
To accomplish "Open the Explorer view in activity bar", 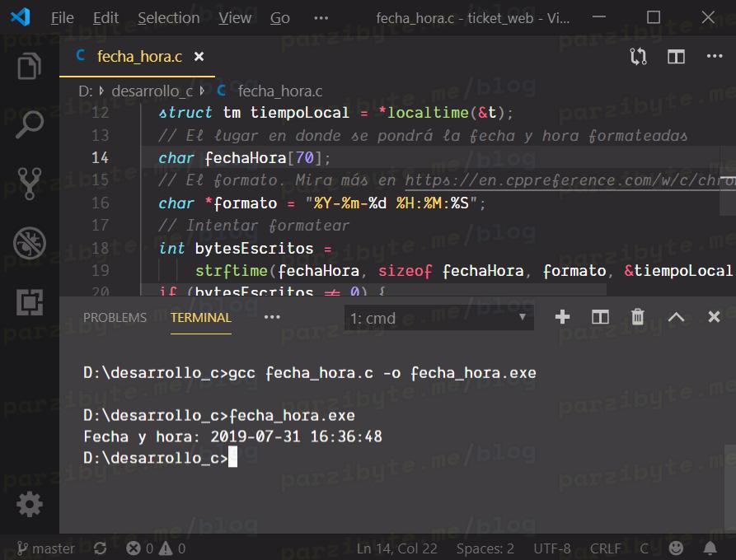I will click(29, 66).
